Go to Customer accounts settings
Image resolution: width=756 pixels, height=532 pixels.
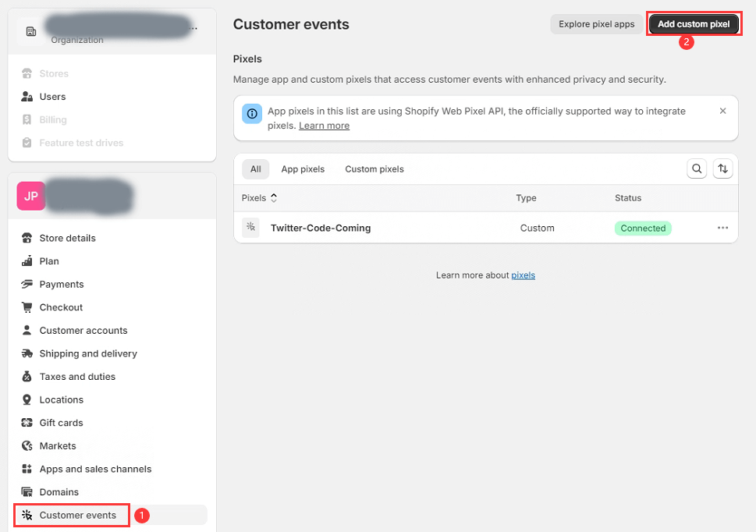point(83,331)
